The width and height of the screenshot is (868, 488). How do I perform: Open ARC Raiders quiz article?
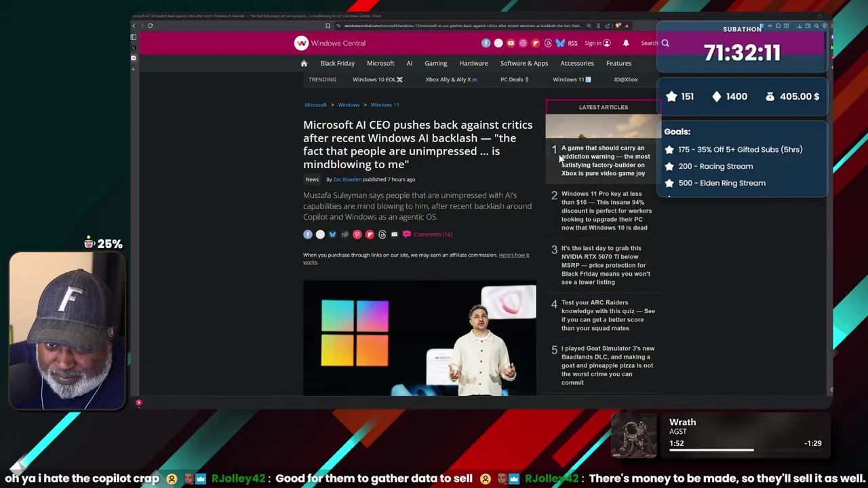pyautogui.click(x=608, y=315)
